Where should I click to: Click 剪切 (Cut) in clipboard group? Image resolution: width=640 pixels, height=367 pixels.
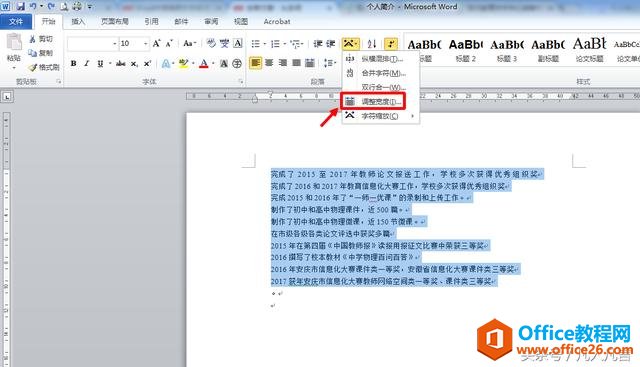[41, 39]
